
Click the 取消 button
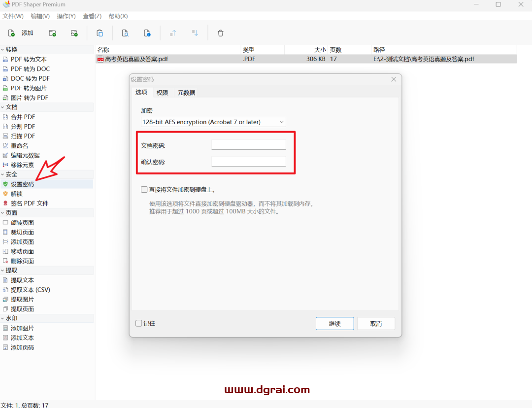coord(376,323)
